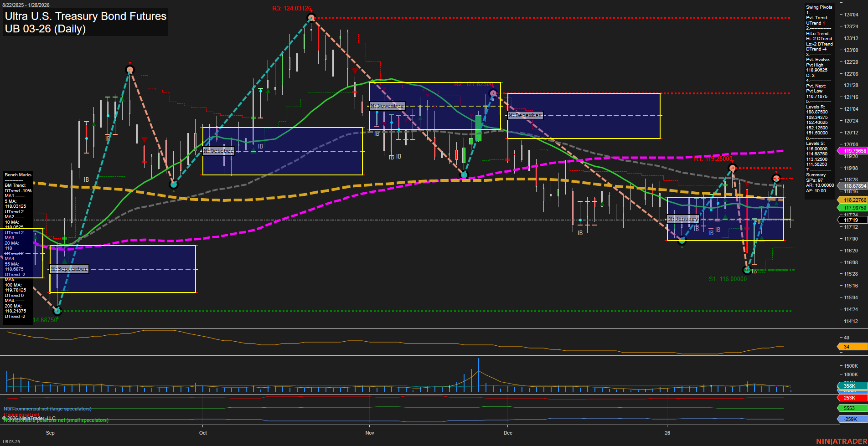Select the S1: 116.00000 support pivot marker
This screenshot has width=868, height=446.
(x=727, y=279)
